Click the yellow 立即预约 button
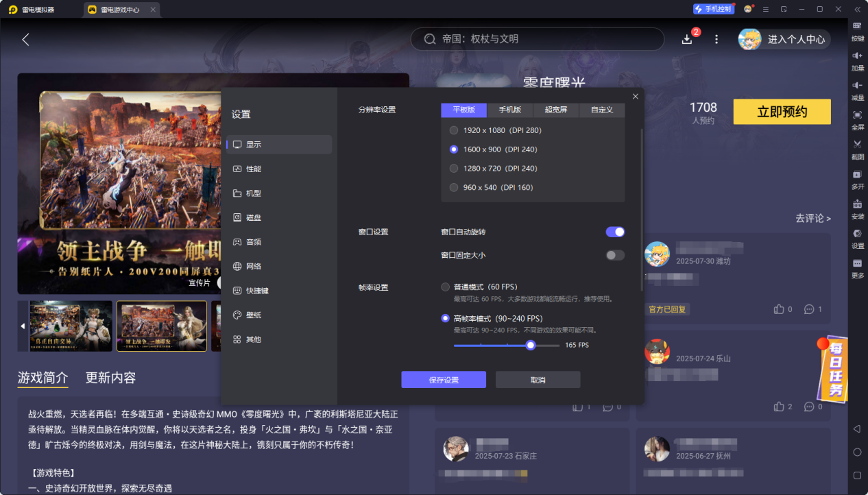This screenshot has width=868, height=495. click(782, 112)
